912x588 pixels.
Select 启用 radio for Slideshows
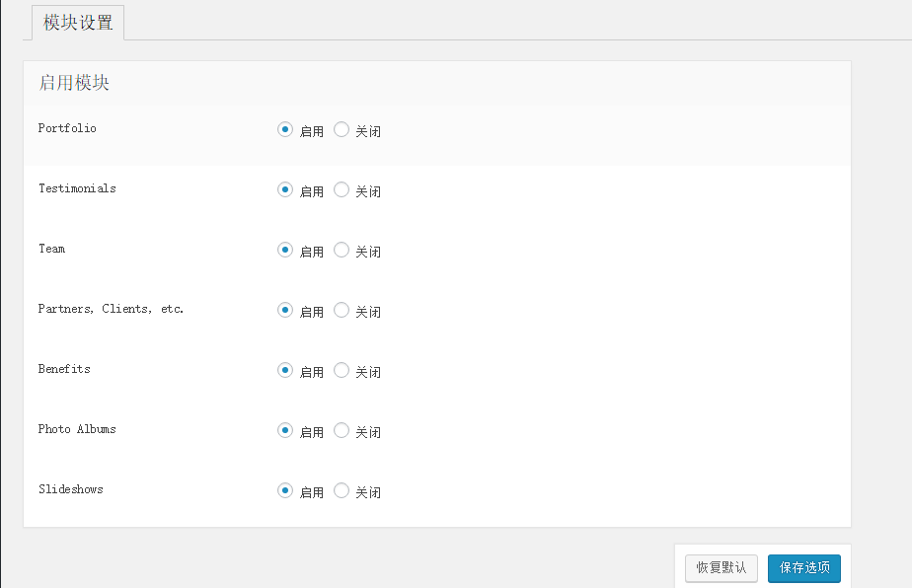285,490
